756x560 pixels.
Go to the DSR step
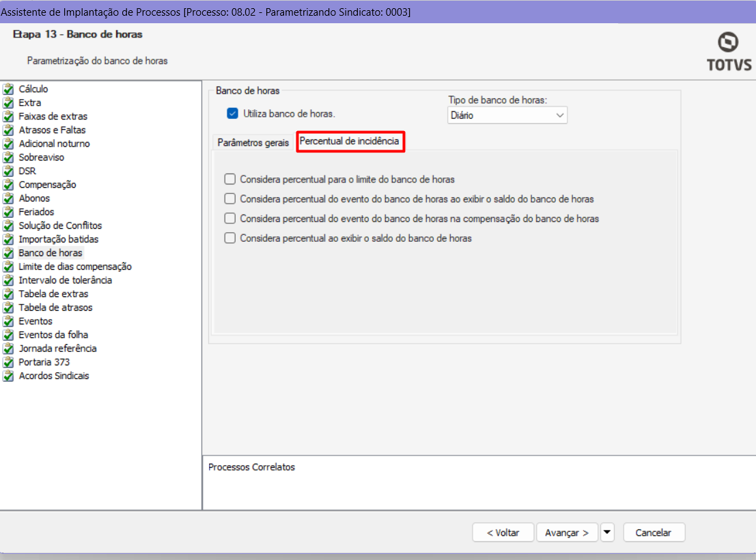[27, 171]
